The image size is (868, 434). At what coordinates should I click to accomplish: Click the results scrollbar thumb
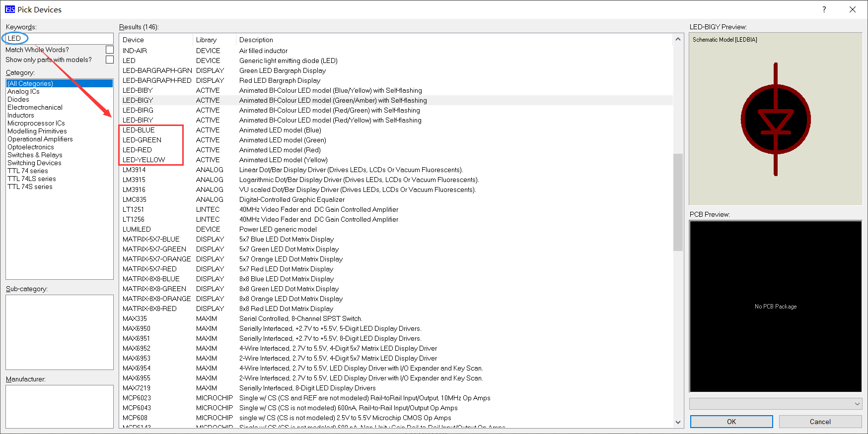pos(678,202)
